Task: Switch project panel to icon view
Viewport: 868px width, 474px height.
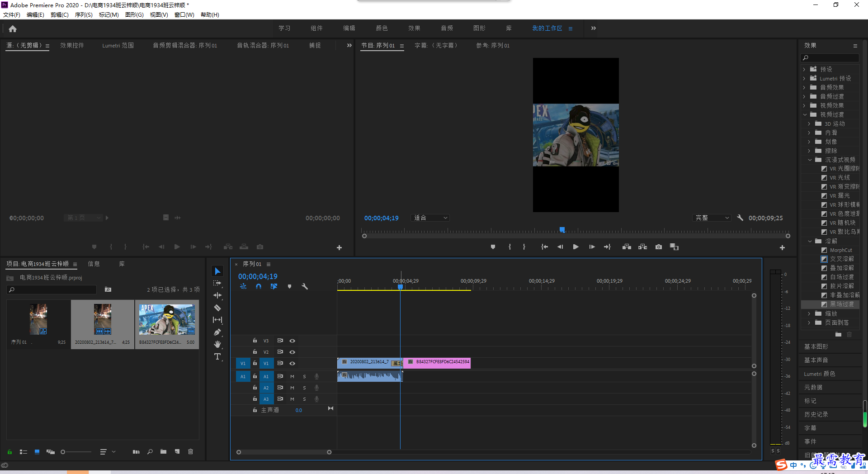Action: [x=37, y=451]
